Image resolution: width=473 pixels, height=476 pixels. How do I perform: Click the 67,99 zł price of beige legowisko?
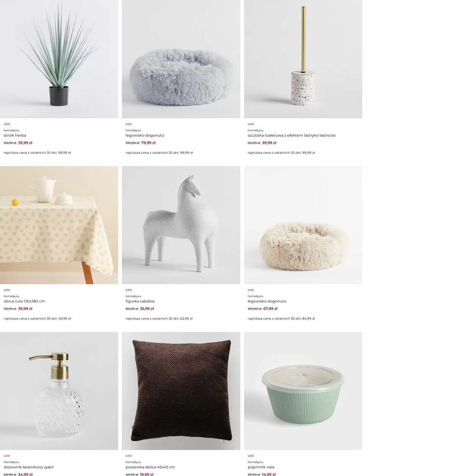click(270, 309)
